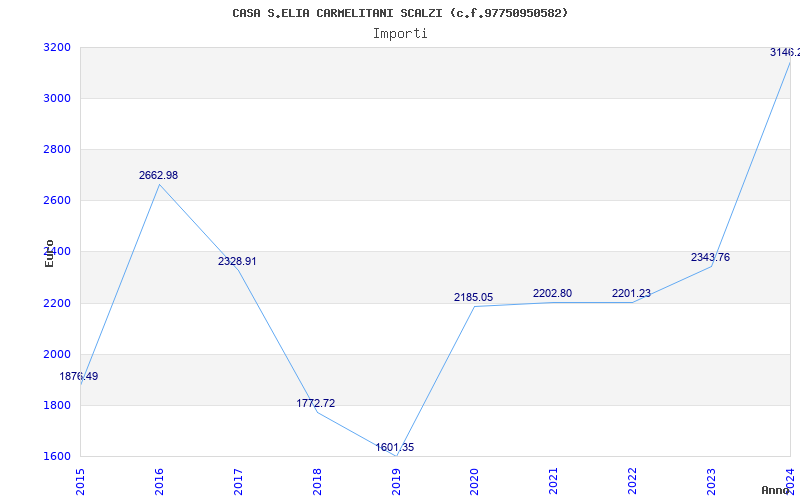Click the 2015 x-axis year label
The width and height of the screenshot is (800, 500).
(x=80, y=482)
